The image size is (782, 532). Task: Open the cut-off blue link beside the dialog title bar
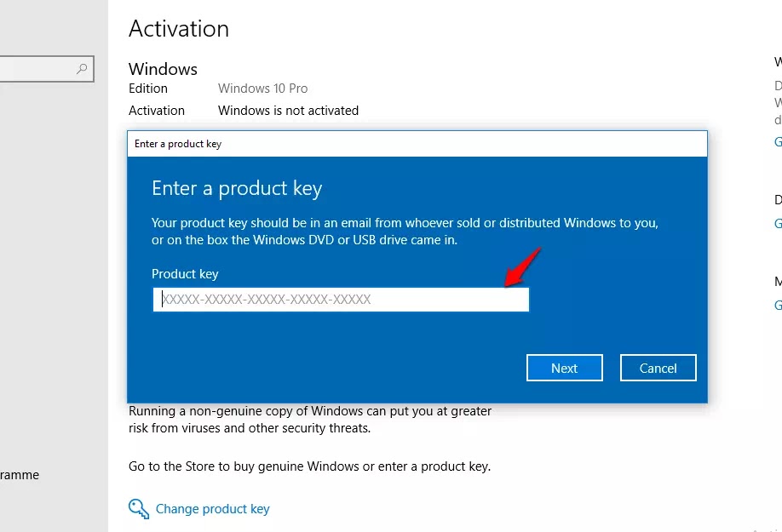pos(778,142)
